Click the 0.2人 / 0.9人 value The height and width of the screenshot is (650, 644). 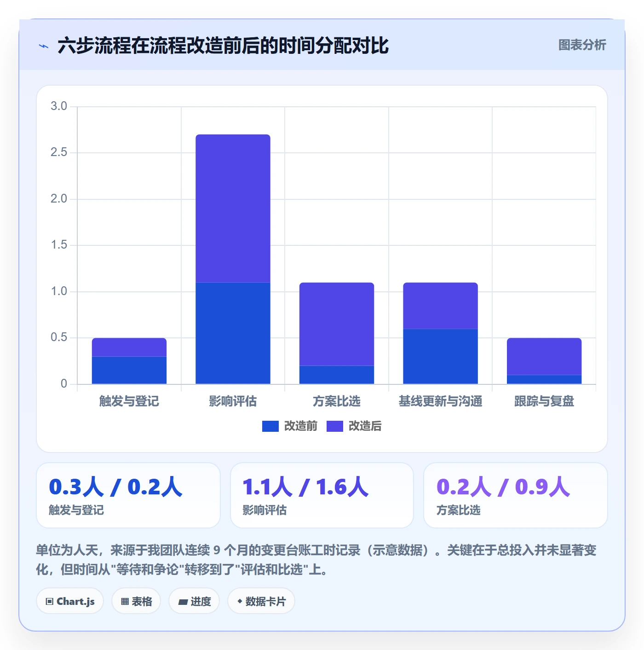pos(503,487)
